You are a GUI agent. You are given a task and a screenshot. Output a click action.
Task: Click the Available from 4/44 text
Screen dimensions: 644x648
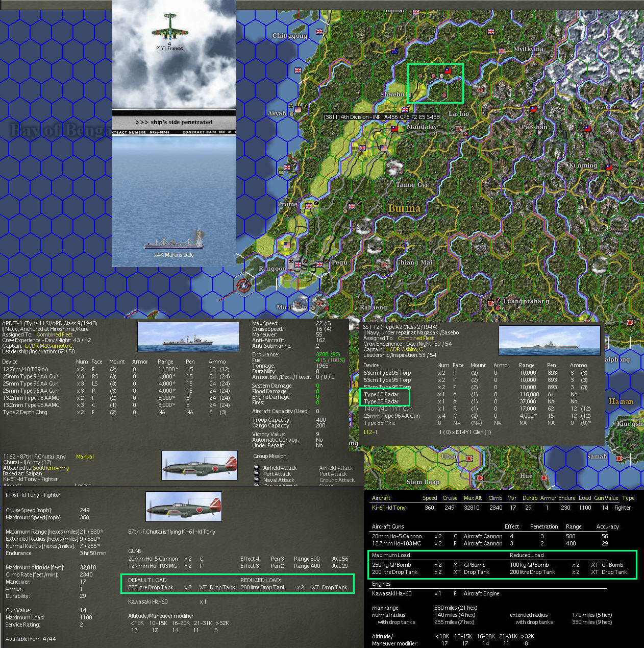[31, 639]
